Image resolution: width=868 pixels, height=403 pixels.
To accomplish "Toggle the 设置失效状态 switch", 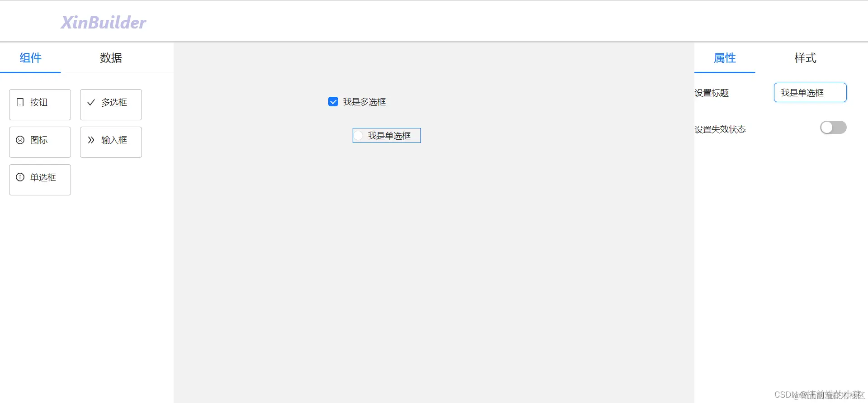I will click(833, 128).
